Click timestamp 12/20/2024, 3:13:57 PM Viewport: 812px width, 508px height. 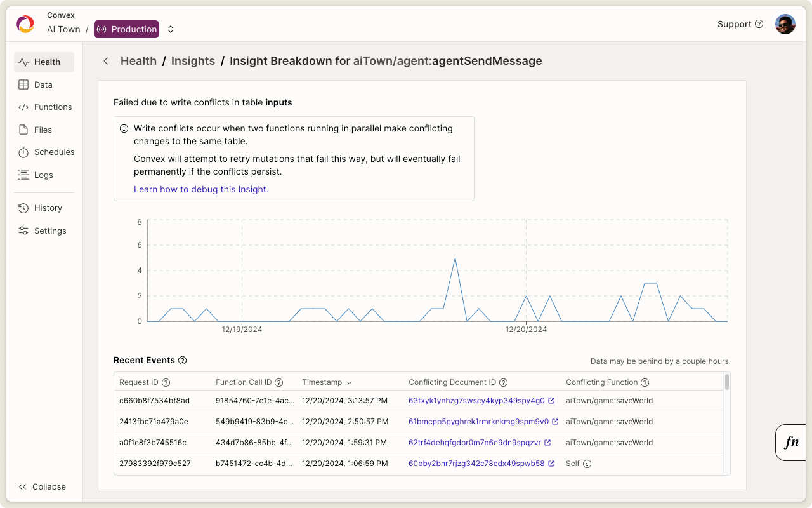coord(345,401)
